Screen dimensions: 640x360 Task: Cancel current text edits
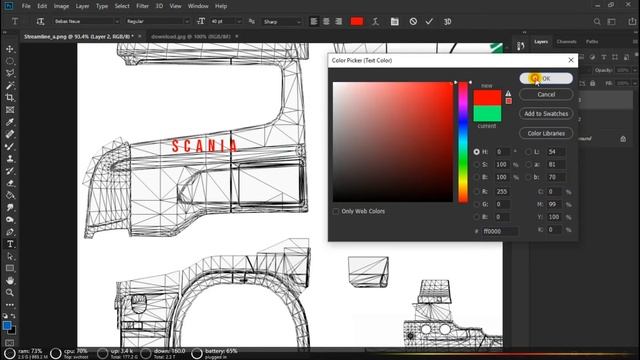pos(413,22)
